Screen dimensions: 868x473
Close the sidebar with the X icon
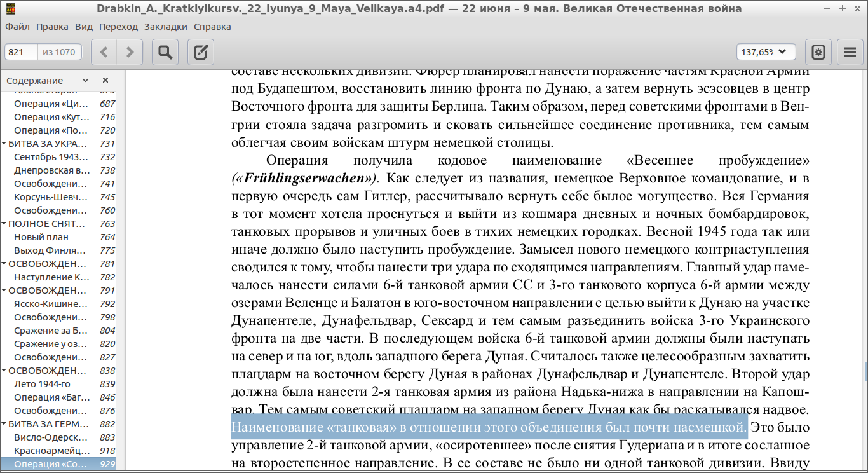105,80
